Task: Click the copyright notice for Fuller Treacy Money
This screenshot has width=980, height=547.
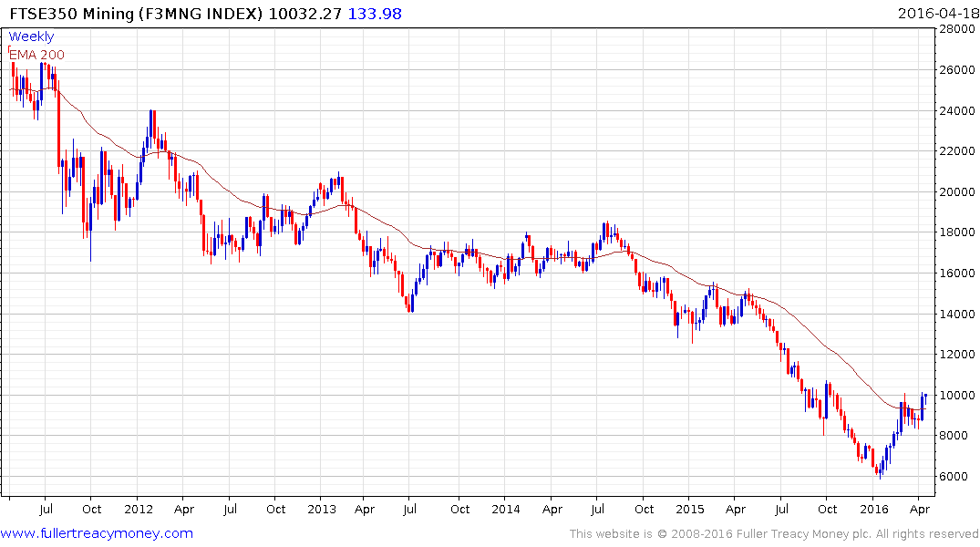Action: (774, 534)
